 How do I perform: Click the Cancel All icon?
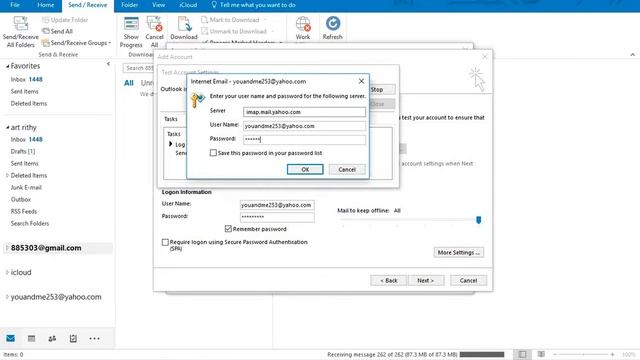[154, 24]
